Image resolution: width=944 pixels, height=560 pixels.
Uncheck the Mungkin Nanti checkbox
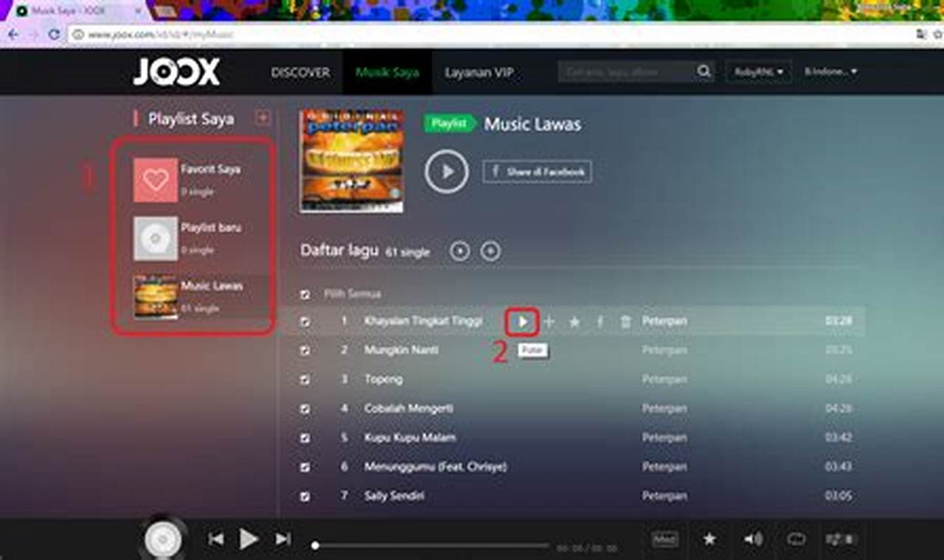click(305, 351)
